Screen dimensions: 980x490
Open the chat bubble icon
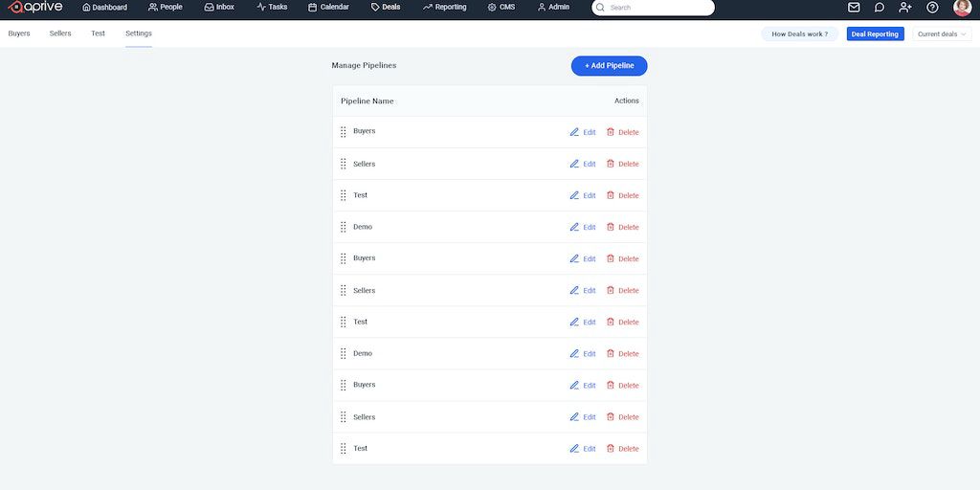(880, 8)
